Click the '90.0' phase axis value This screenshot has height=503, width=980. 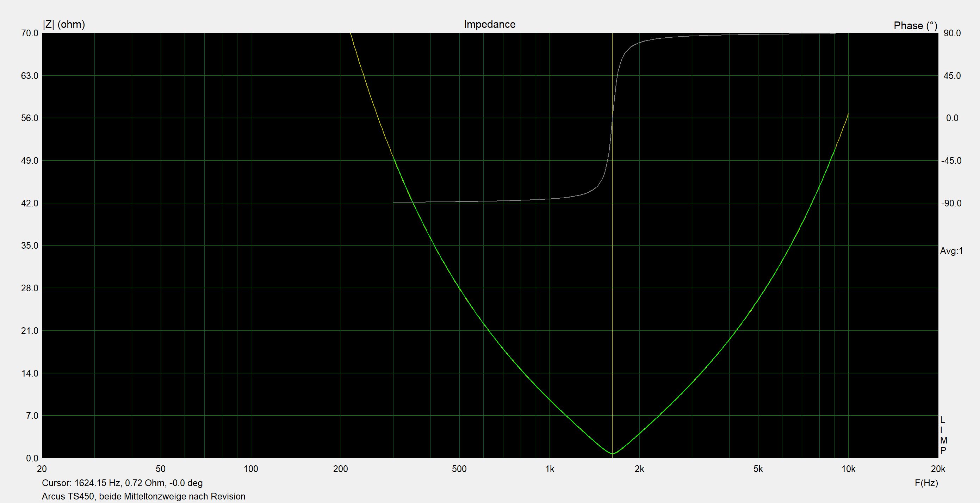(x=952, y=33)
